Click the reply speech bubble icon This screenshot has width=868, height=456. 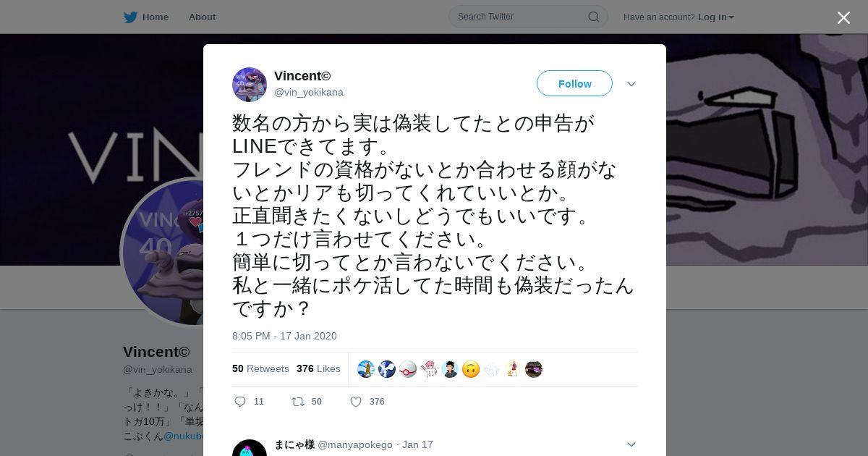(241, 402)
